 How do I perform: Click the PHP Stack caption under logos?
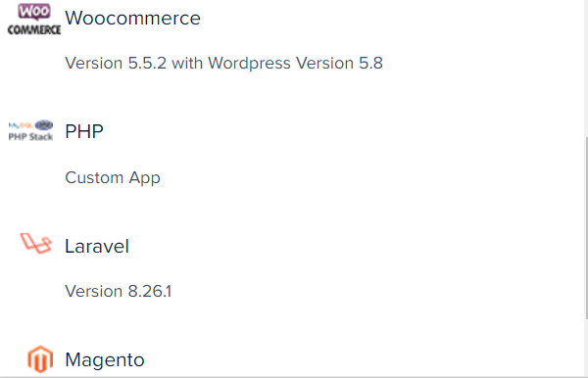click(30, 137)
